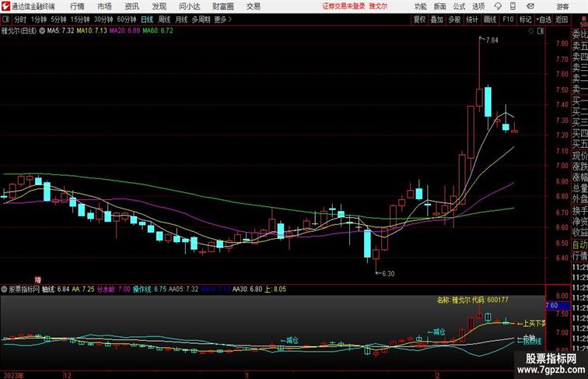Screen dimensions: 588x379
Task: Click the 证券交易未登录 login link
Action: coord(344,6)
